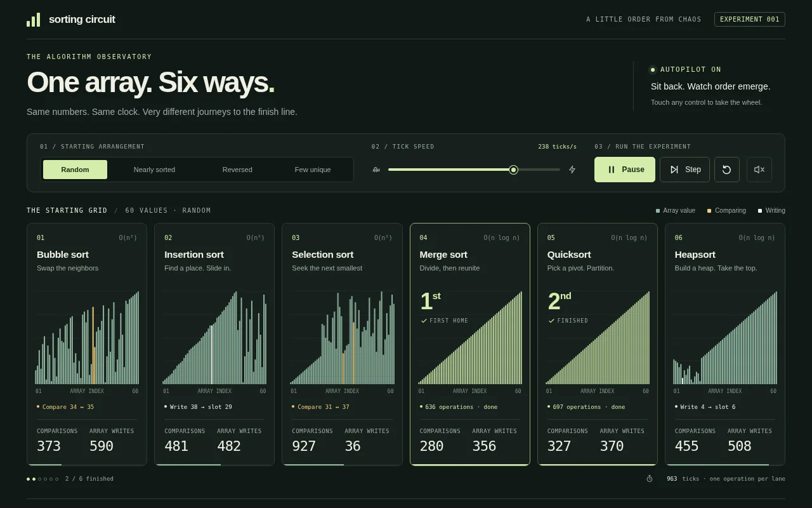Image resolution: width=812 pixels, height=508 pixels.
Task: Pause the running experiment
Action: [x=625, y=170]
